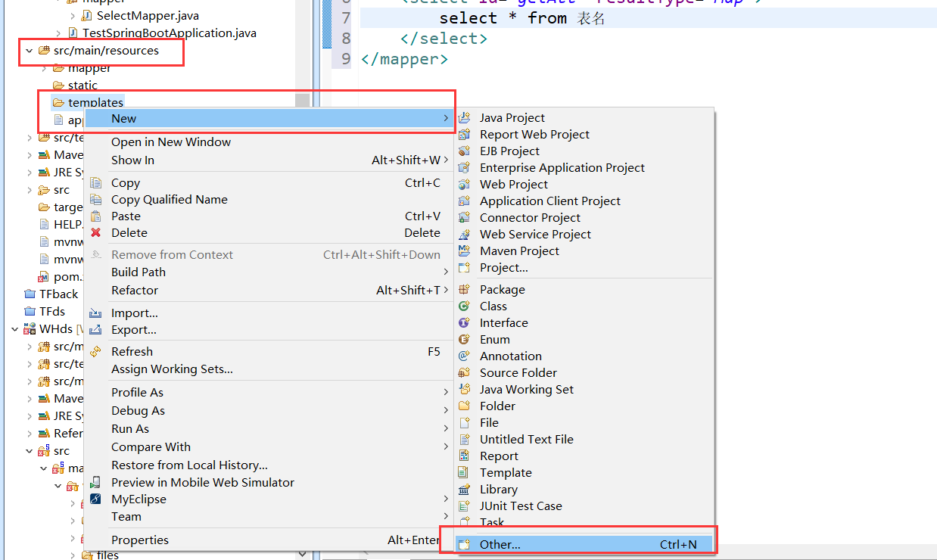
Task: Collapse the src/main/resources folder
Action: pyautogui.click(x=30, y=51)
